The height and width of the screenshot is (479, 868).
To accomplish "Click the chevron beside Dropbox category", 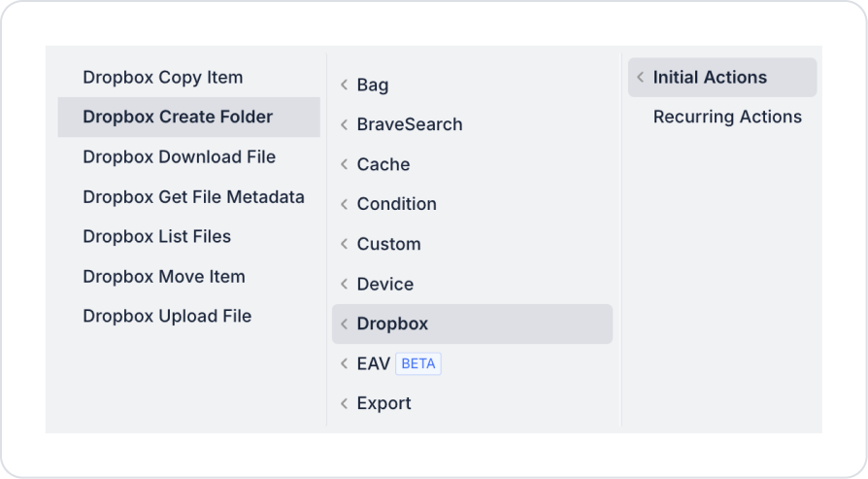I will 344,324.
